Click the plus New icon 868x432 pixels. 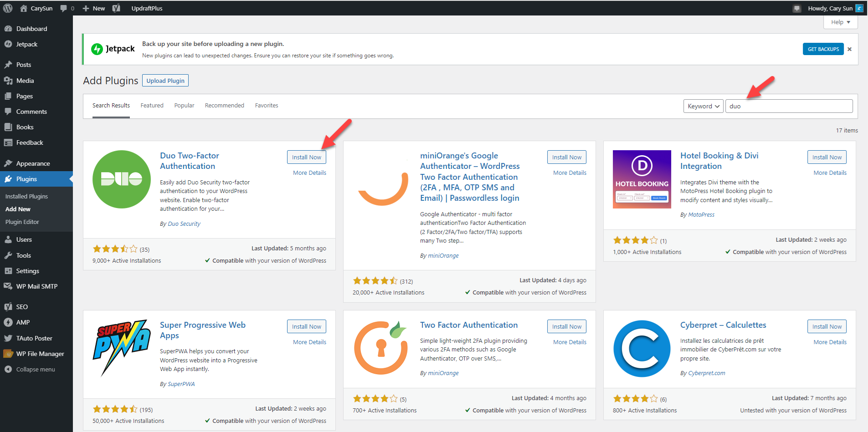pos(86,8)
